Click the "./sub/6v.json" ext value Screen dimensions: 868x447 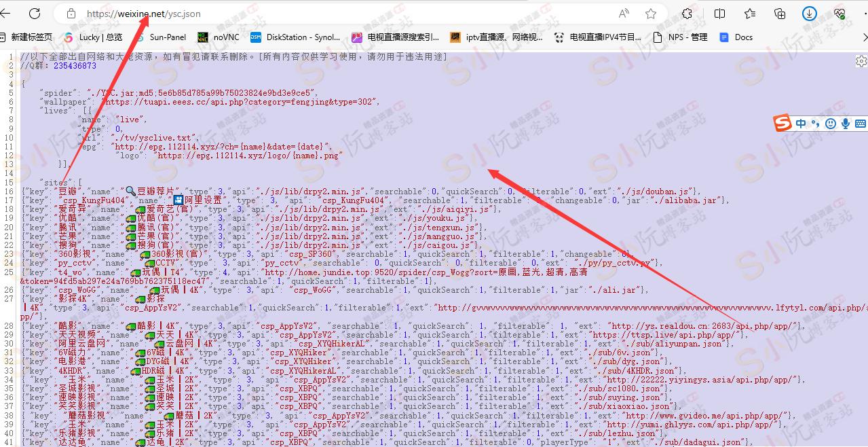point(617,353)
